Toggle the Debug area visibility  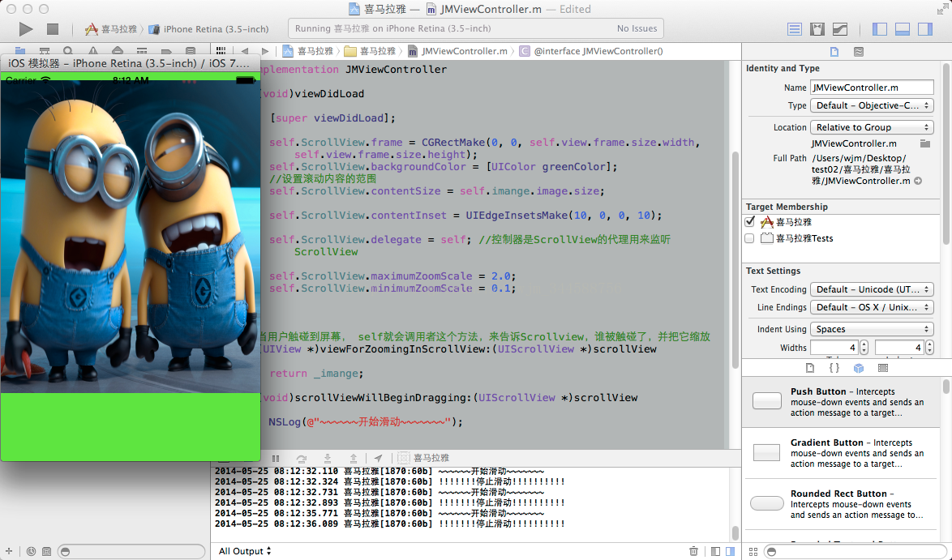coord(903,28)
